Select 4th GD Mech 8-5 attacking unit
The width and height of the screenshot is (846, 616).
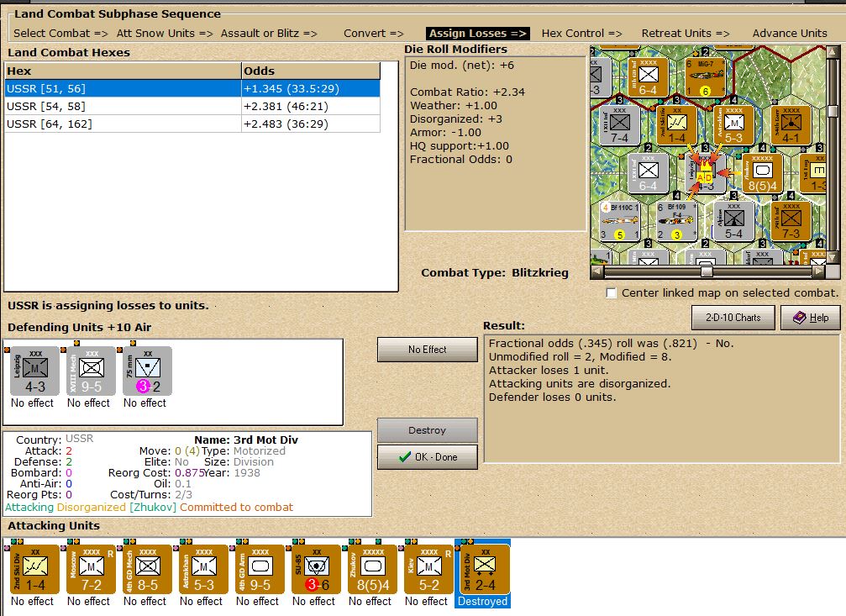[147, 569]
